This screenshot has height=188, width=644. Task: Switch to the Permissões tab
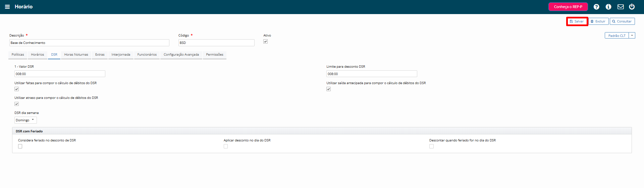click(215, 55)
